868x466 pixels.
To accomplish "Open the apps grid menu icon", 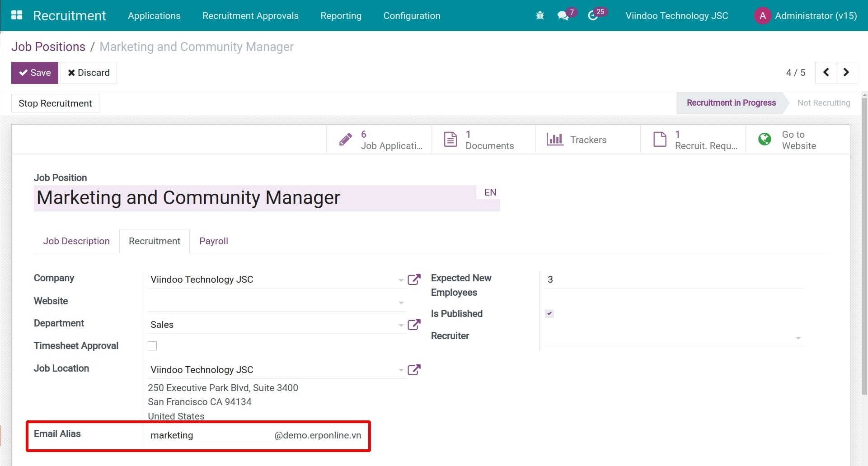I will click(x=17, y=15).
